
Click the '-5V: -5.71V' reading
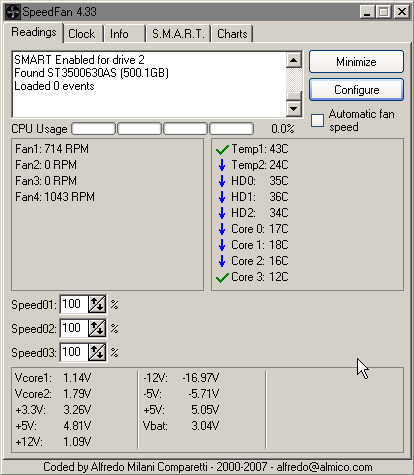pyautogui.click(x=181, y=394)
